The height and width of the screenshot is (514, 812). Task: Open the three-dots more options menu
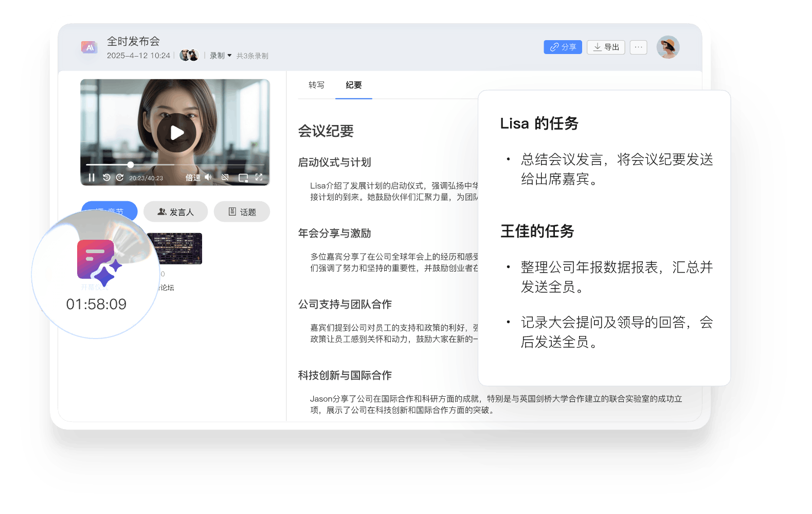[638, 47]
